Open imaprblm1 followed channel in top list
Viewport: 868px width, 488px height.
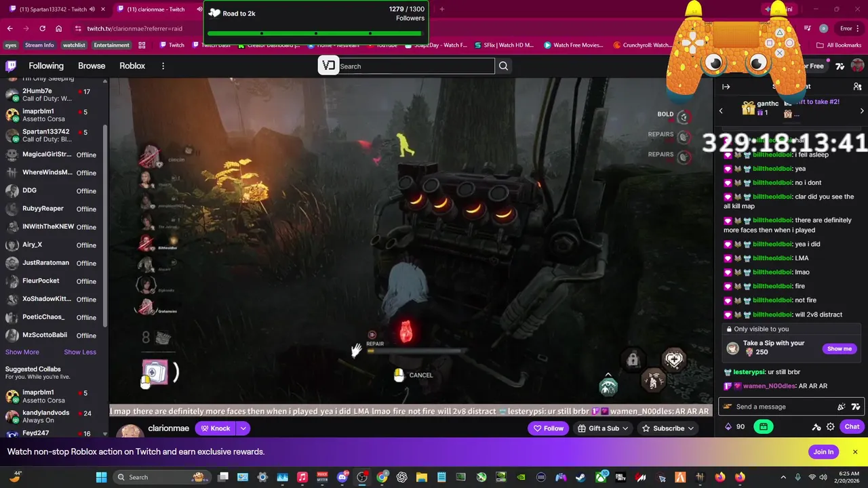[52, 115]
